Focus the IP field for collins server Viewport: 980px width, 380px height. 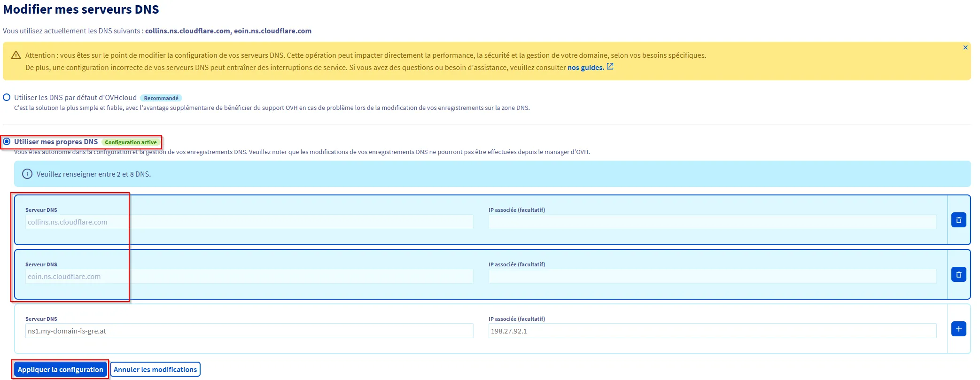(x=712, y=222)
